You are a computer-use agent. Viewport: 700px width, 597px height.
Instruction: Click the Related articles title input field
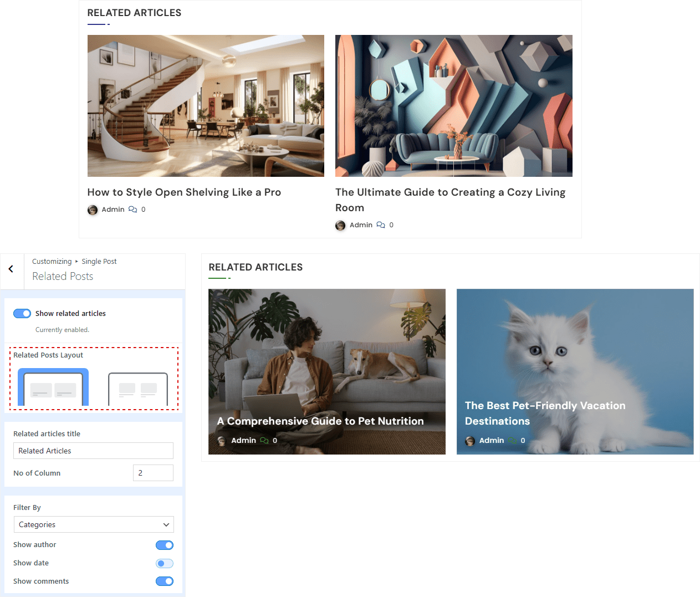click(x=93, y=451)
